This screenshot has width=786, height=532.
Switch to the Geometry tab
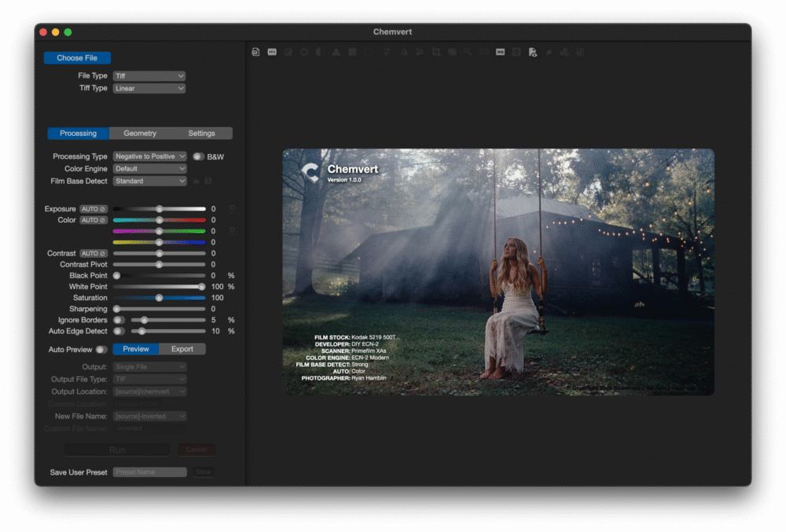click(140, 134)
